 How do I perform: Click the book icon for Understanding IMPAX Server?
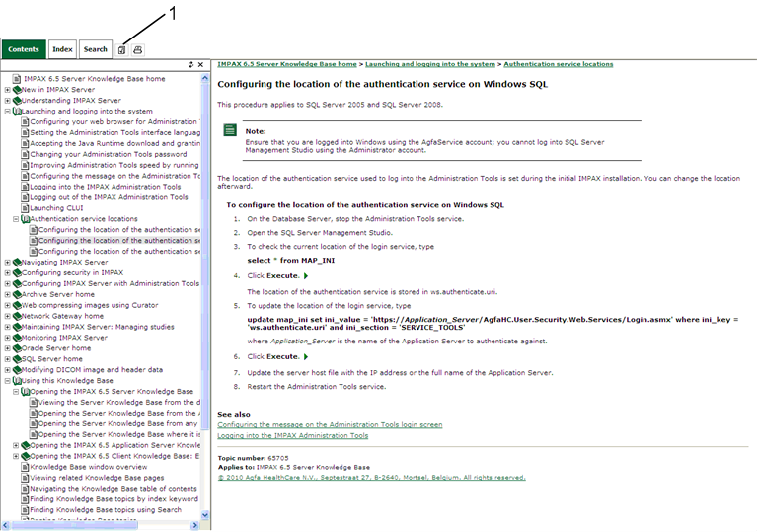[x=17, y=101]
